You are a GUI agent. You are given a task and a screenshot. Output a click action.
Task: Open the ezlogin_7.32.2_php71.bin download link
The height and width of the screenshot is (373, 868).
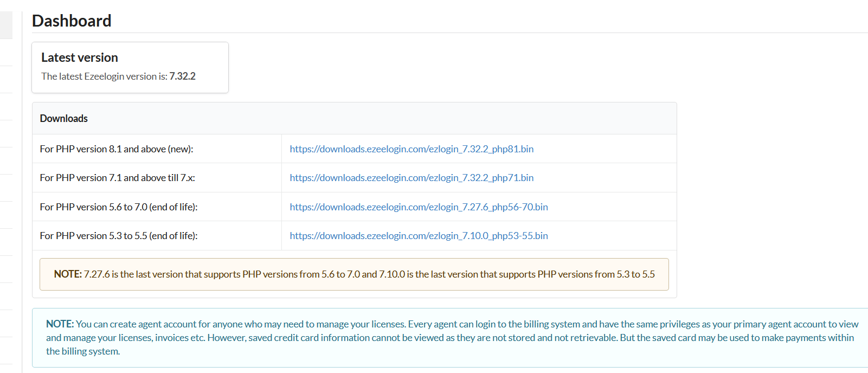412,178
